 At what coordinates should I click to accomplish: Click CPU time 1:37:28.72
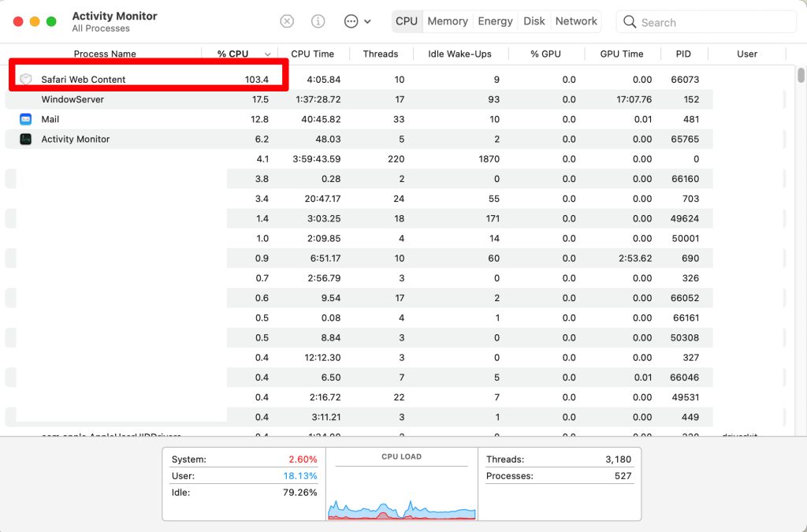point(318,99)
